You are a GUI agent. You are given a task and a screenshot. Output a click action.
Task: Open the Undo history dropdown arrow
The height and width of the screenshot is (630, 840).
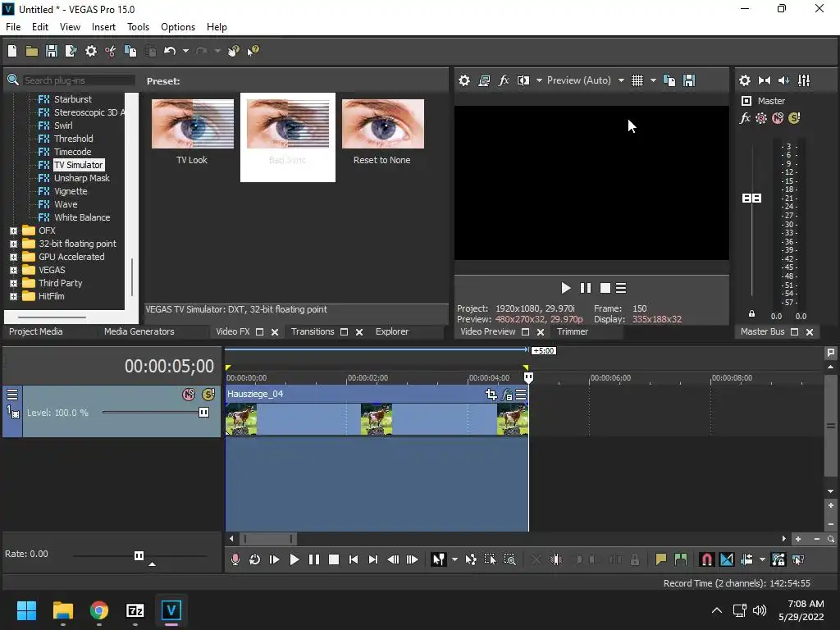coord(185,51)
